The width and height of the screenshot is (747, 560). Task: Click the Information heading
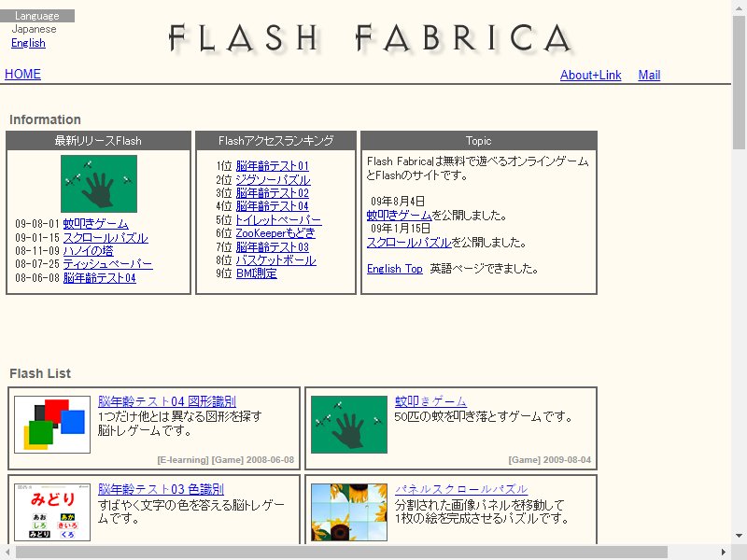(45, 119)
